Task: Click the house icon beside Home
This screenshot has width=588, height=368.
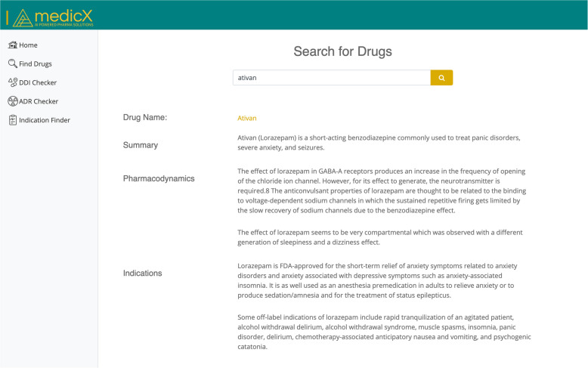Action: click(x=12, y=45)
